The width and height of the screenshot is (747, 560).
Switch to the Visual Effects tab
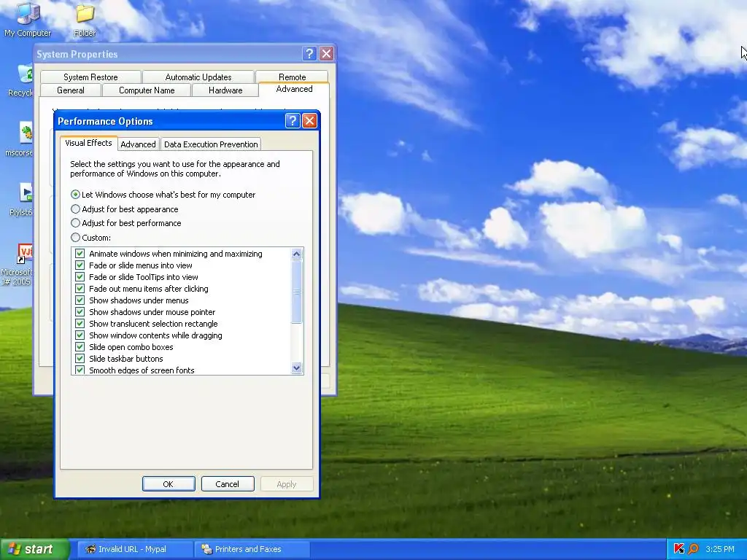(88, 143)
